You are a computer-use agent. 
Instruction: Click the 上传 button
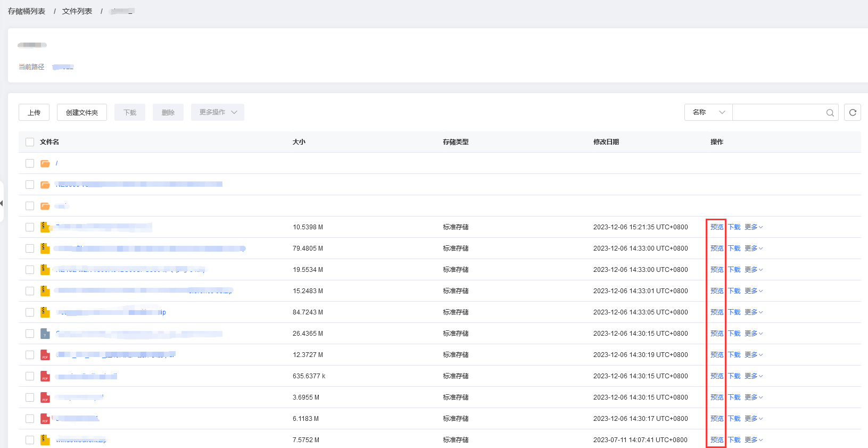[x=34, y=112]
